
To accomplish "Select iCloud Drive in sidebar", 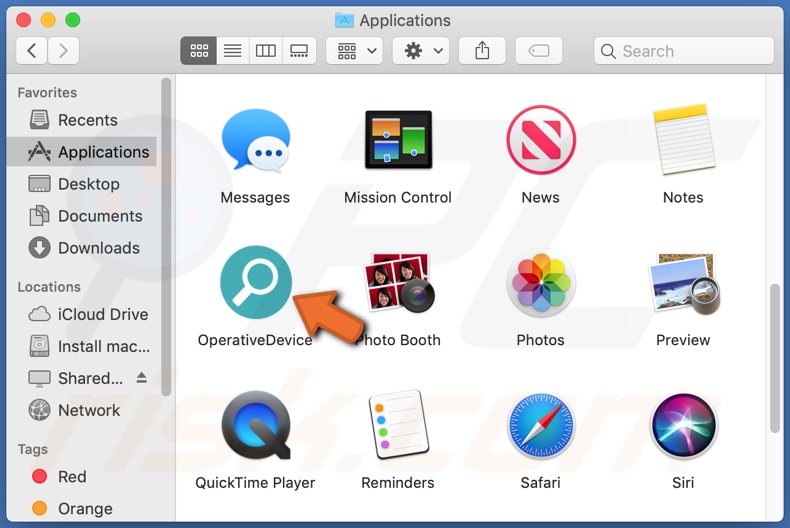I will (102, 314).
